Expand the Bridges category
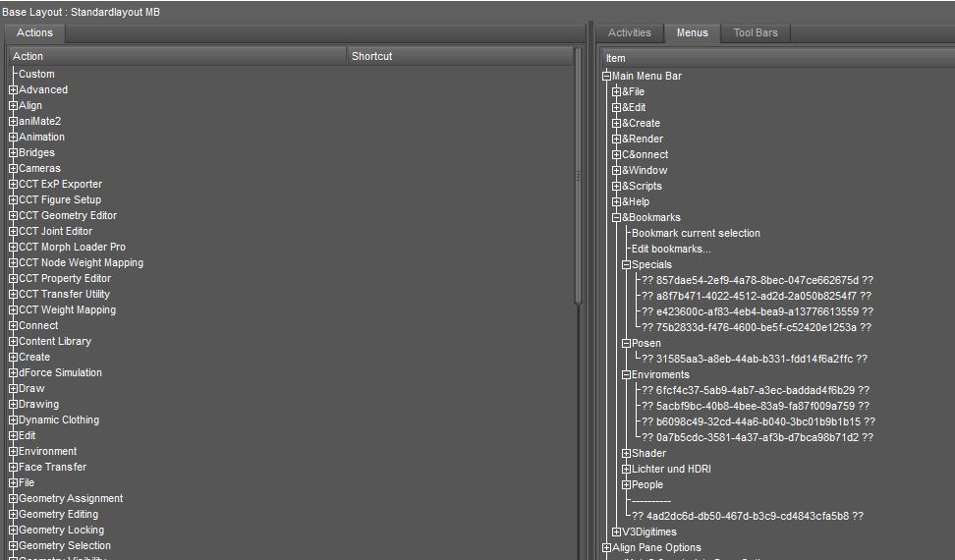Screen dimensions: 955x560 (13, 153)
